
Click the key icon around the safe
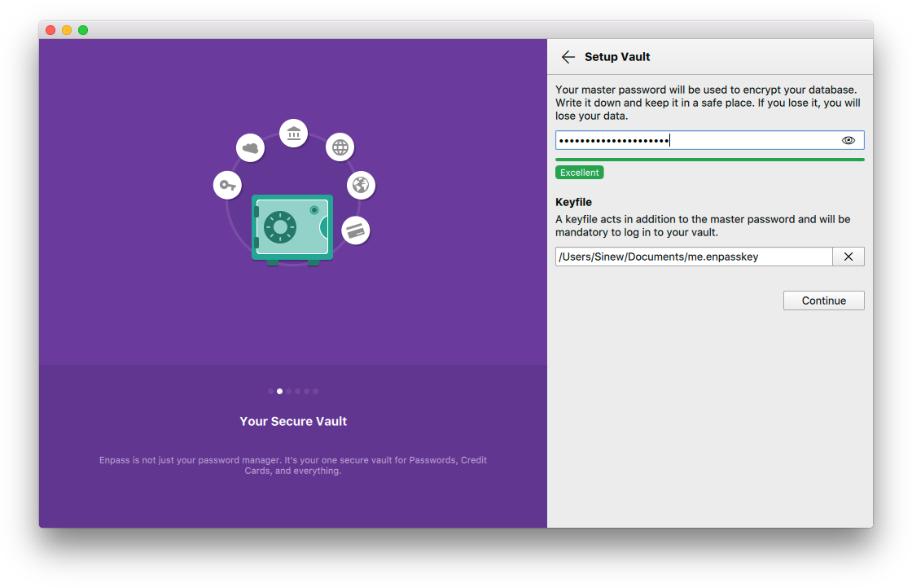pos(227,186)
